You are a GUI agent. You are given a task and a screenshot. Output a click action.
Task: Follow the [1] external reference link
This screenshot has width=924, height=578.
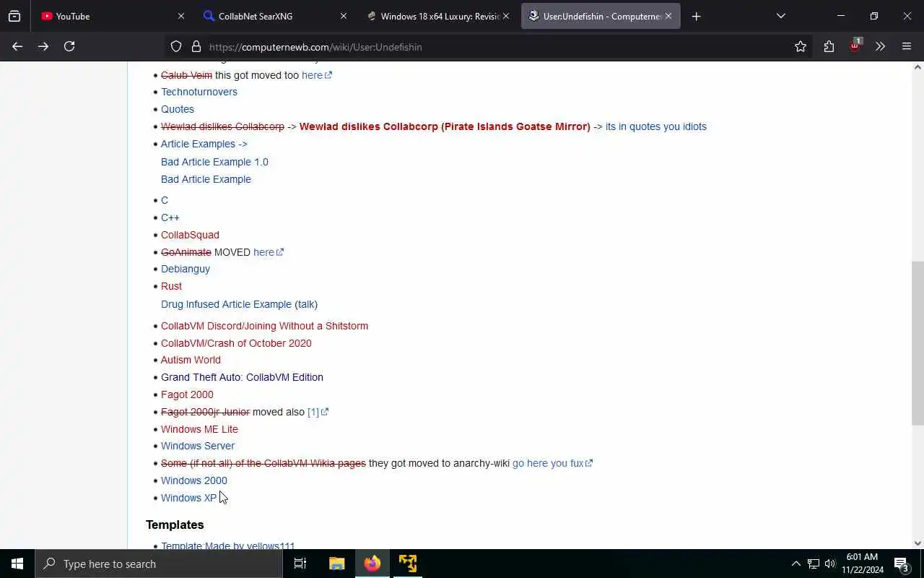point(318,412)
